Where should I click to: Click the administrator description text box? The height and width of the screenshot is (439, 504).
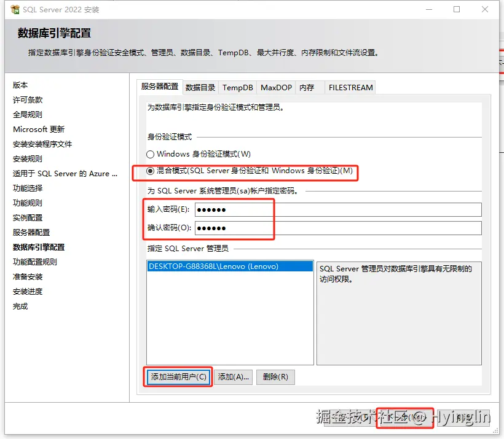(400, 313)
